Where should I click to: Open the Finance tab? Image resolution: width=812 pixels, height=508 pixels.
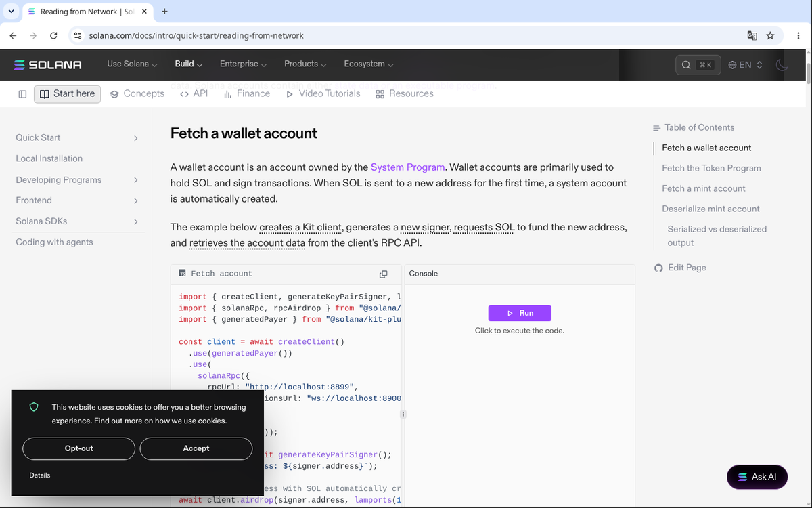[x=247, y=93]
